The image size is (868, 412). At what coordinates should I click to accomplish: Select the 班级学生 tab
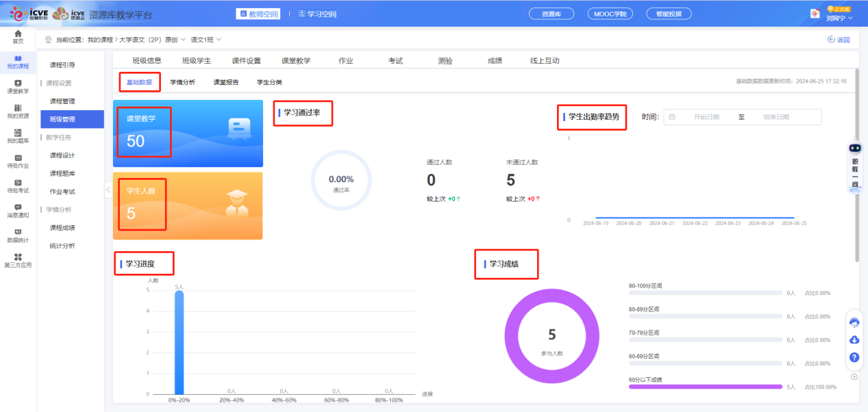(x=196, y=61)
